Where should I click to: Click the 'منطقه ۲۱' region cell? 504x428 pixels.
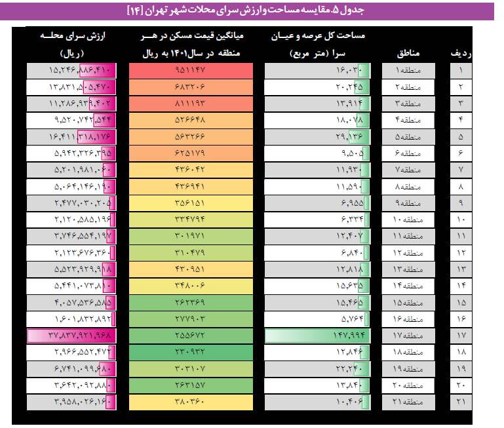(x=410, y=401)
